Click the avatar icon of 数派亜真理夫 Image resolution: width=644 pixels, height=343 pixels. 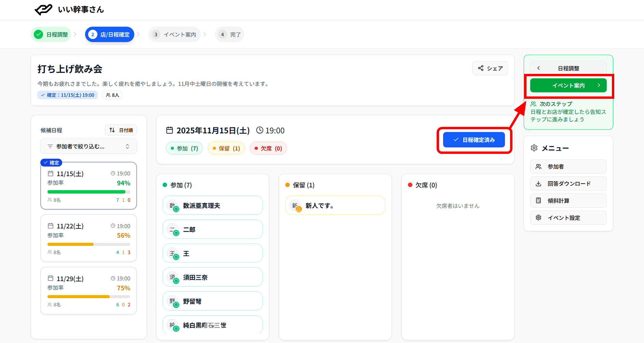(x=173, y=206)
